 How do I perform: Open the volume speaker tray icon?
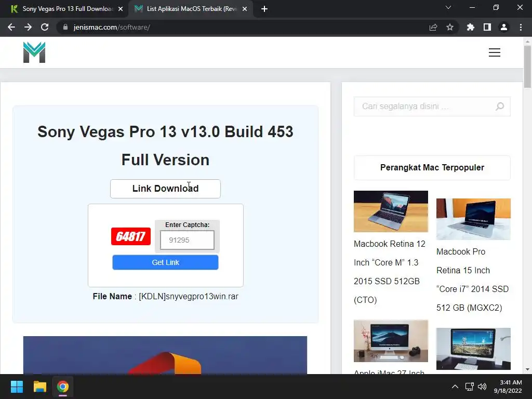point(482,387)
